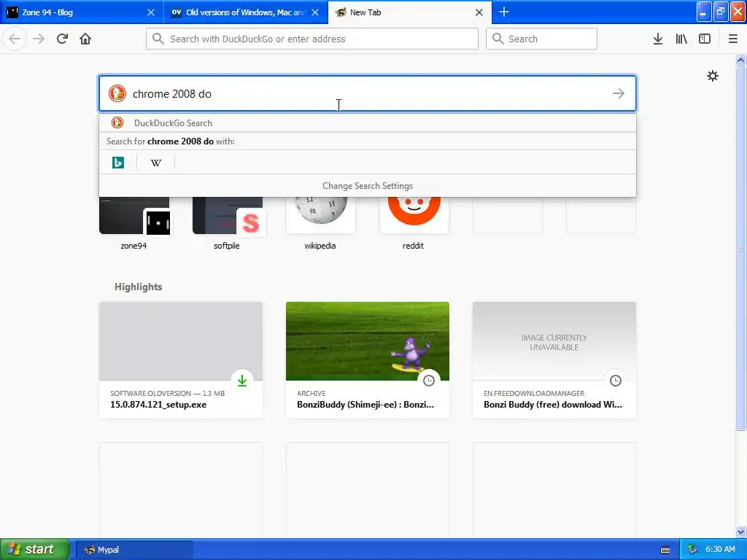Click the toolbar Search field
747x560 pixels.
tap(541, 39)
